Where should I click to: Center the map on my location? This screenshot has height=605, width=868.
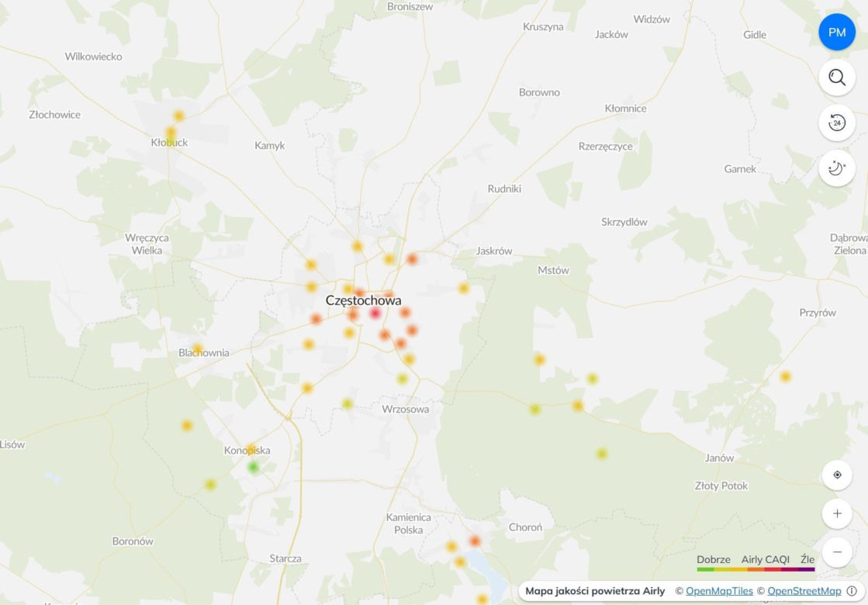[x=837, y=475]
